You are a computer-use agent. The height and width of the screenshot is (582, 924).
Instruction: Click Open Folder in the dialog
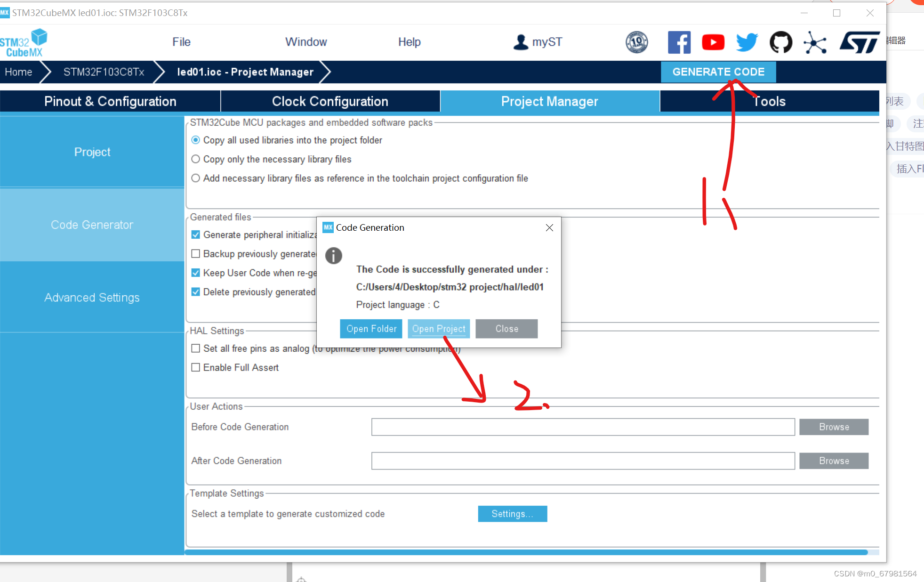371,329
